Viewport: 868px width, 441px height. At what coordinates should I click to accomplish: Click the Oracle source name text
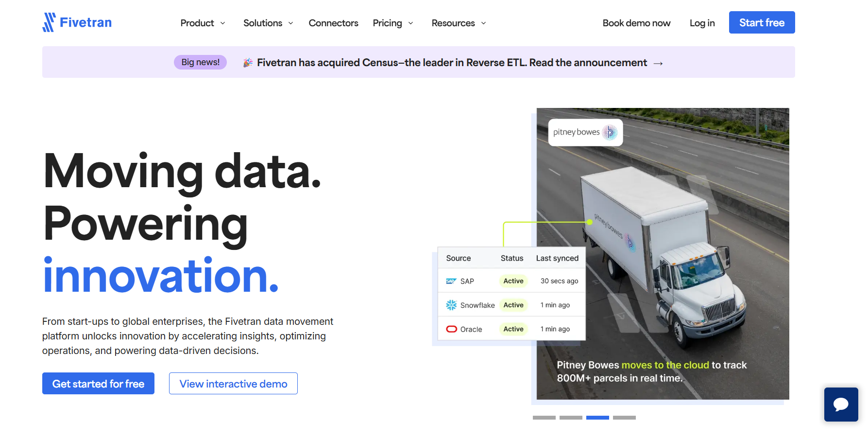[x=471, y=329]
